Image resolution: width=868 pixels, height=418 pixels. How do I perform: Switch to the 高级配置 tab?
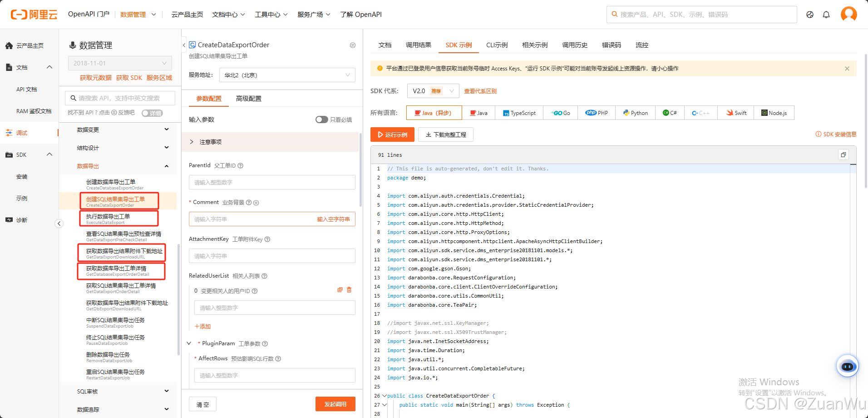[x=249, y=99]
